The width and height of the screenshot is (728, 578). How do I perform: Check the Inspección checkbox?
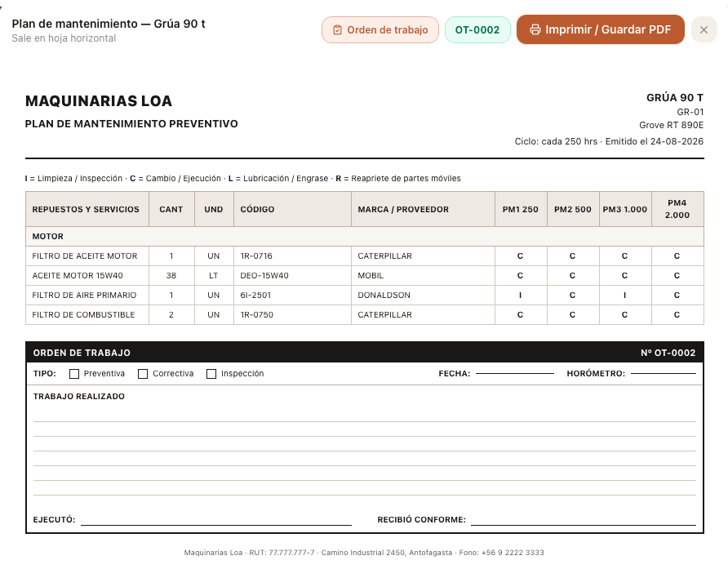211,374
